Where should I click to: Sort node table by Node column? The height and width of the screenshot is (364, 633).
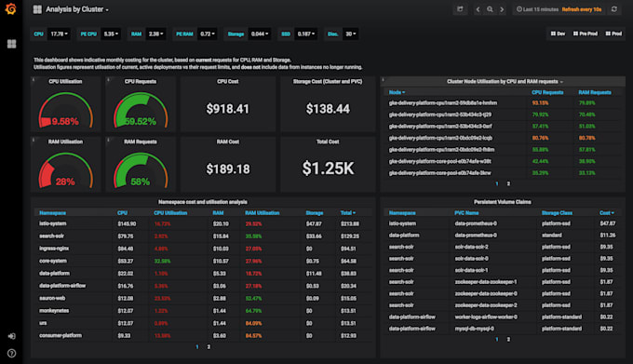click(397, 92)
